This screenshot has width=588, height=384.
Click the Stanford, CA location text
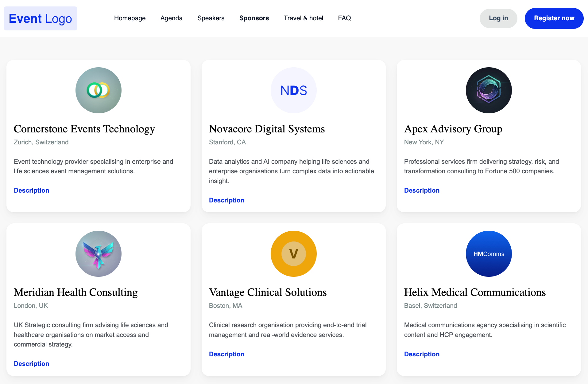tap(227, 142)
